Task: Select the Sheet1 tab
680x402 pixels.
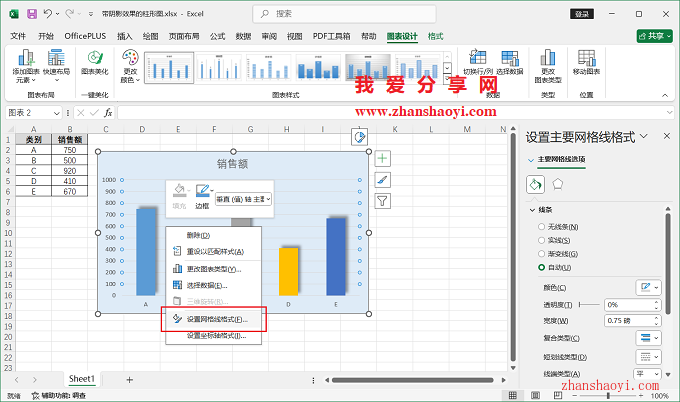Action: tap(82, 379)
